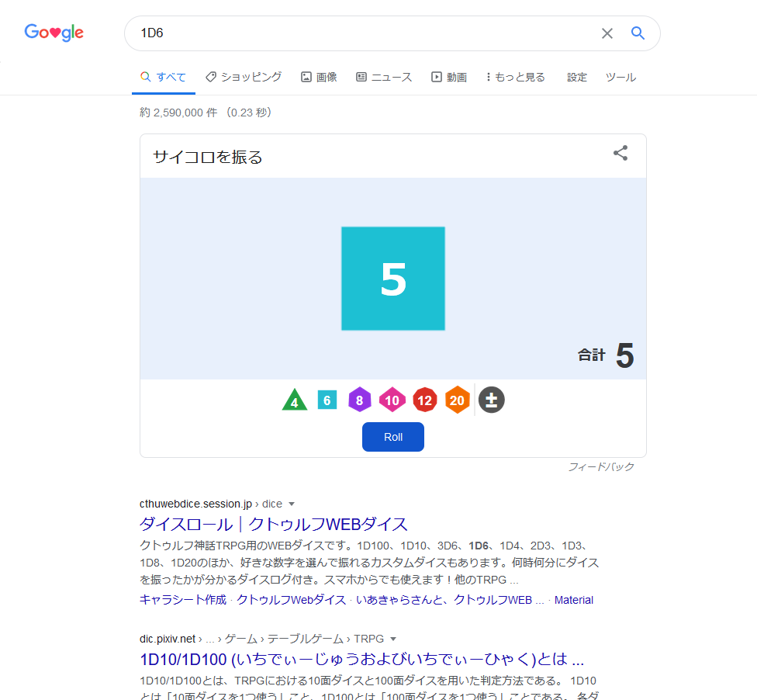Image resolution: width=757 pixels, height=700 pixels.
Task: Select the d4 dice icon
Action: [x=295, y=400]
